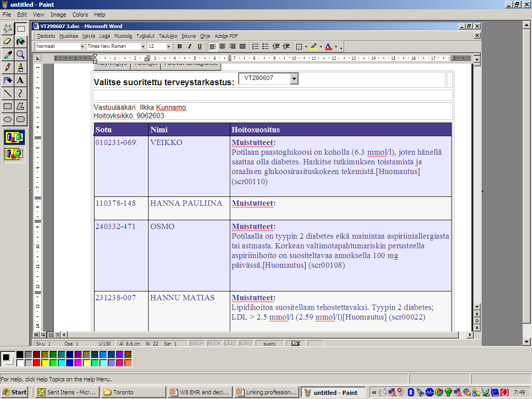Image resolution: width=532 pixels, height=399 pixels.
Task: Click the Italic button in Word toolbar
Action: 189,46
